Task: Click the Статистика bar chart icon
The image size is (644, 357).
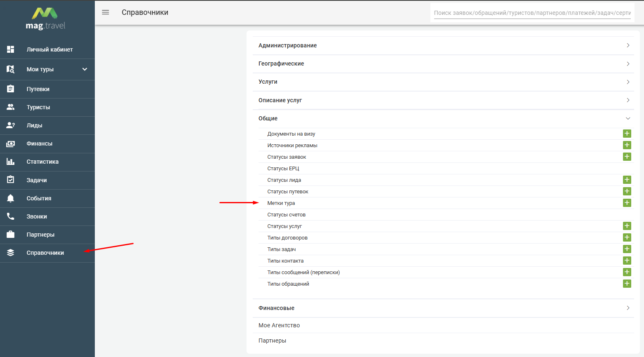Action: 11,162
